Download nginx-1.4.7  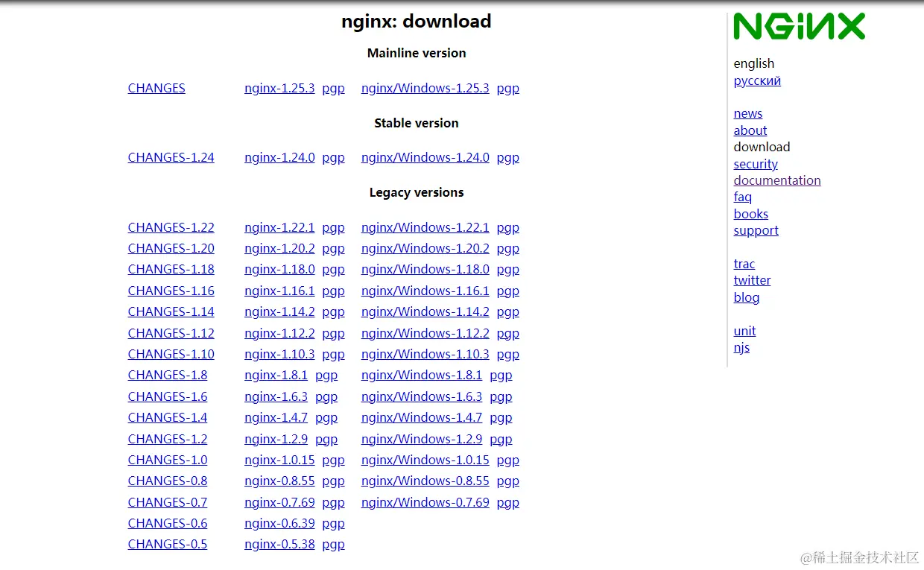click(x=276, y=417)
